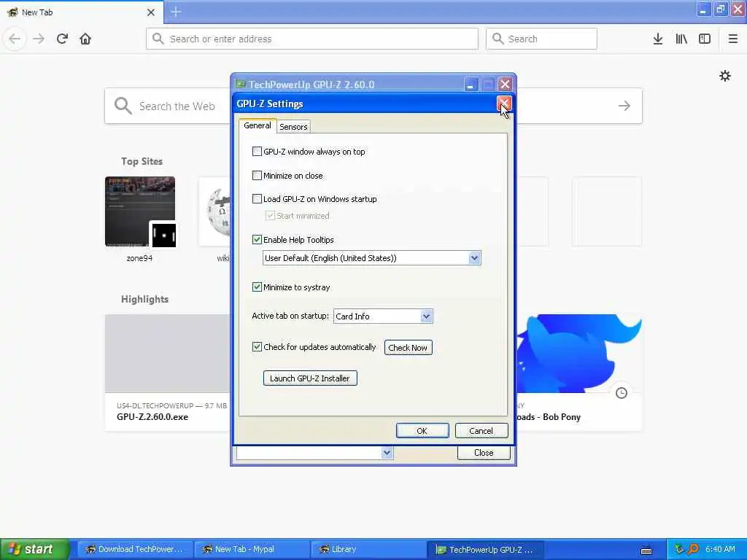Click the Highlights heading
747x560 pixels.
(145, 299)
